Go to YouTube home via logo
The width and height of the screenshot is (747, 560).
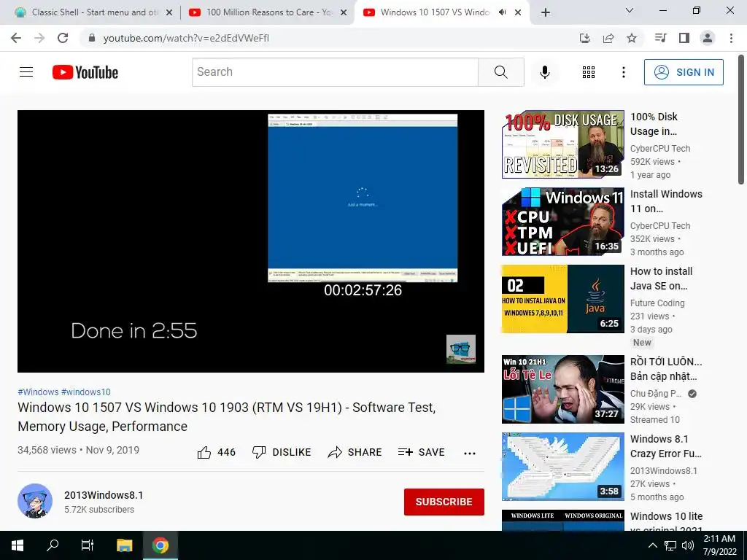coord(85,72)
